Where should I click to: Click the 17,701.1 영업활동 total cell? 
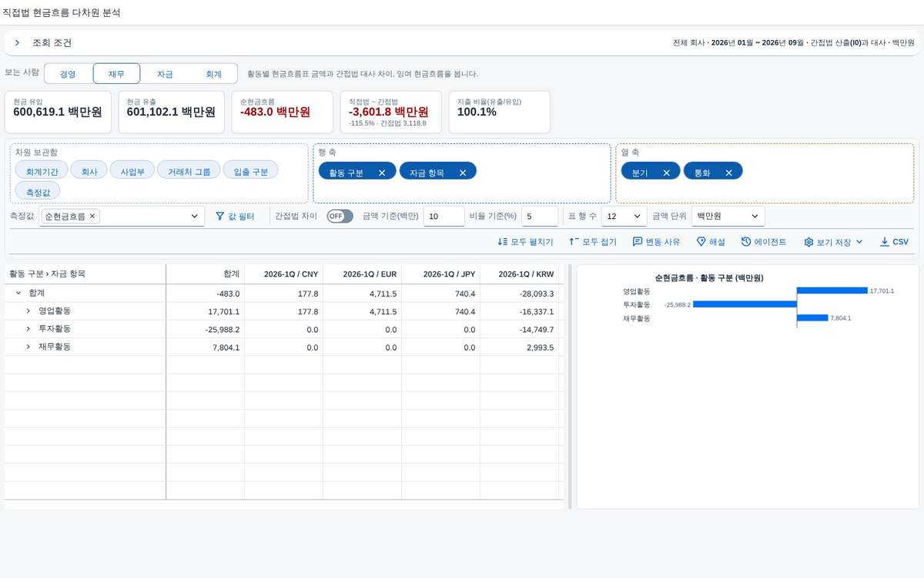coord(205,311)
